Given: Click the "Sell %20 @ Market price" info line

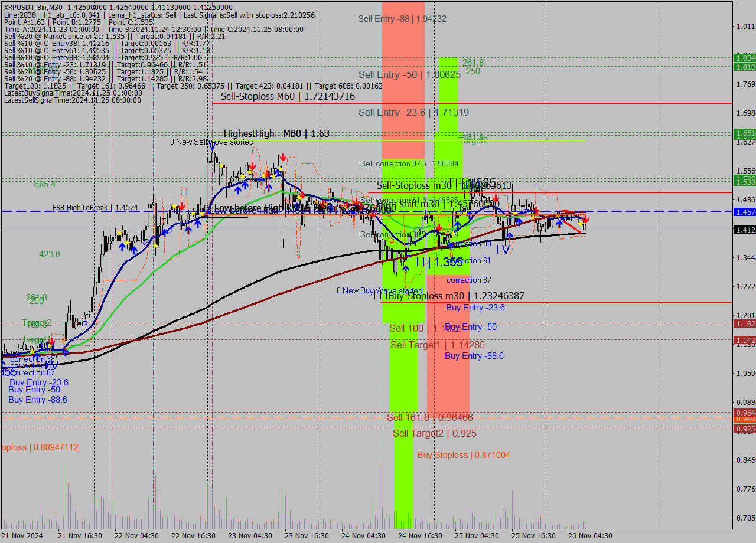Looking at the screenshot, I should [x=115, y=36].
